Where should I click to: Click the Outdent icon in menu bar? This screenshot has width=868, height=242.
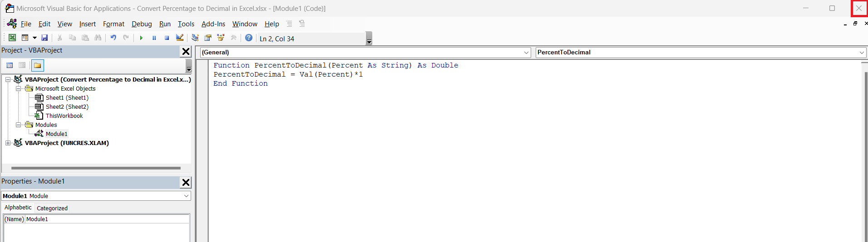pyautogui.click(x=302, y=24)
